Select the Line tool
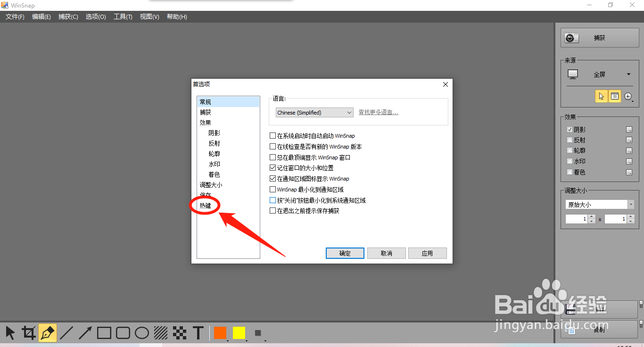Image resolution: width=644 pixels, height=347 pixels. pyautogui.click(x=66, y=333)
